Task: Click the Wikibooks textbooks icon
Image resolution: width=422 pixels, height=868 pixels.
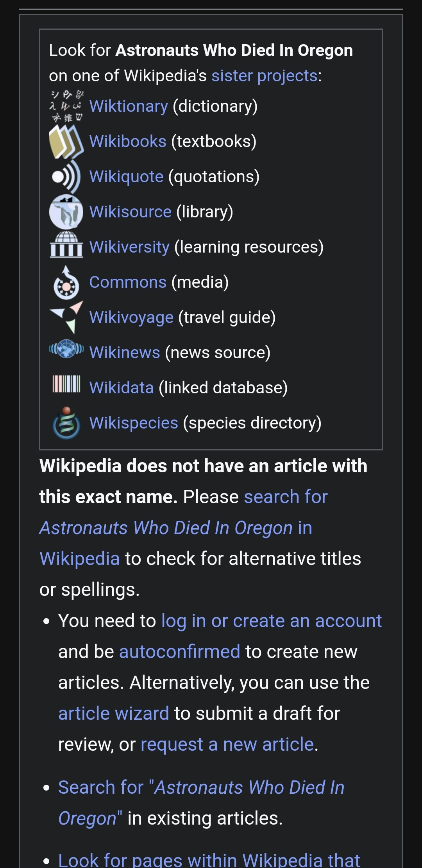Action: pos(66,141)
